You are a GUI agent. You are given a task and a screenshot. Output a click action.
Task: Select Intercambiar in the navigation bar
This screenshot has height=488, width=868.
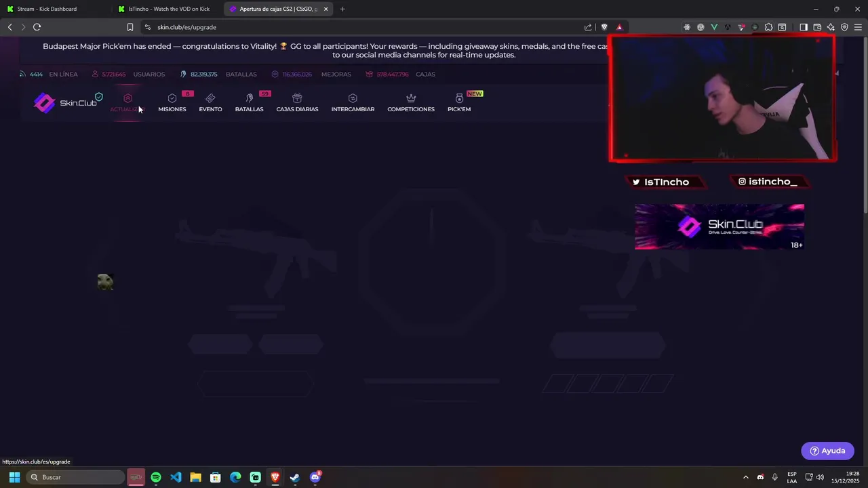coord(353,103)
